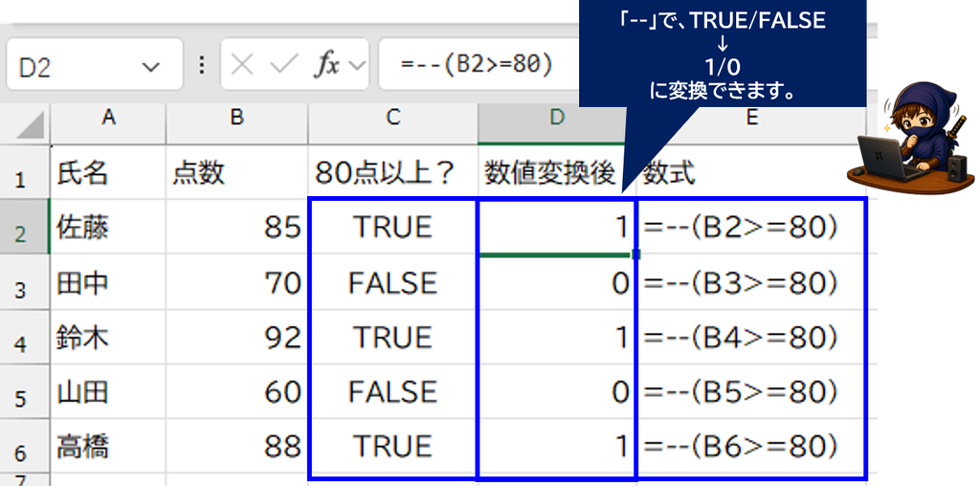Click converted value 0 in 田中 row

556,282
